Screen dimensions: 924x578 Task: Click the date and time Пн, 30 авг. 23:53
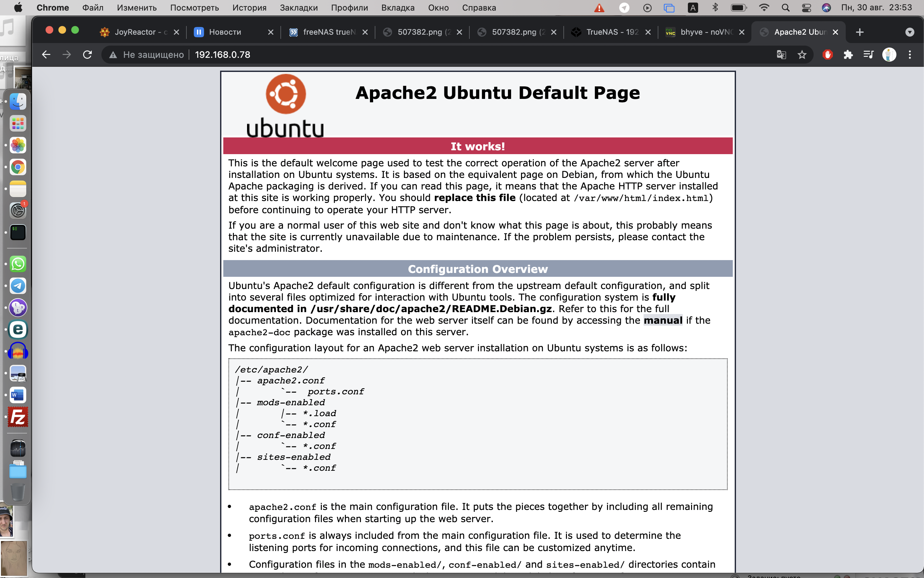tap(876, 8)
